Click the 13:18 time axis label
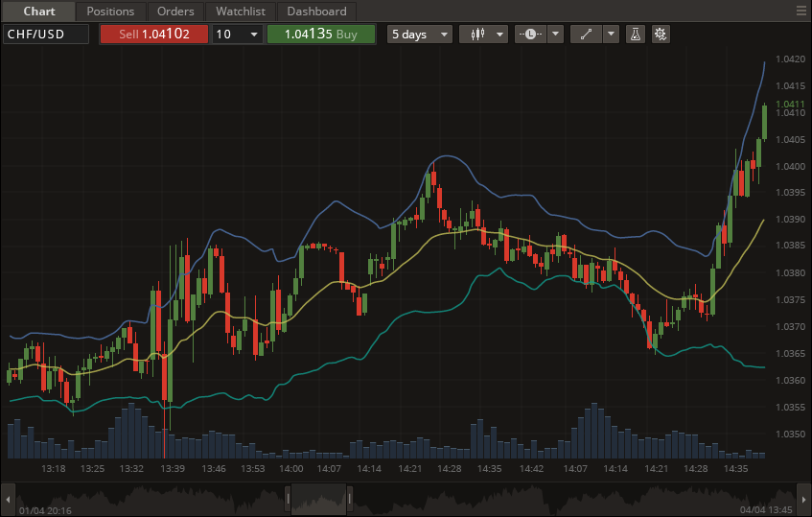The image size is (812, 517). [54, 469]
